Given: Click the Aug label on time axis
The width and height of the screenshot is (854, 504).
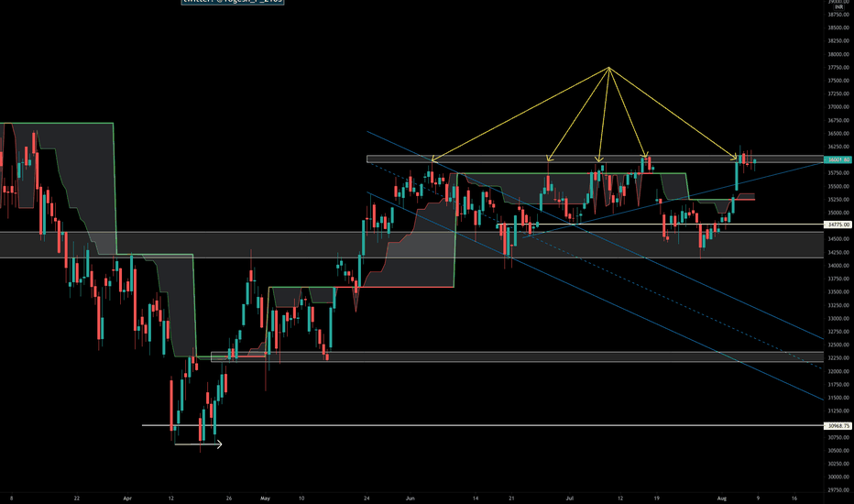Looking at the screenshot, I should (x=722, y=498).
